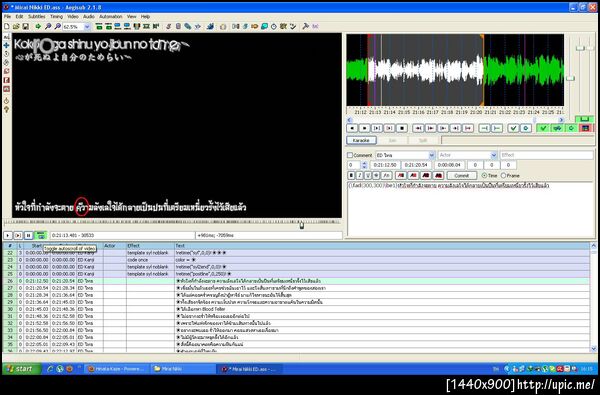This screenshot has height=395, width=600.
Task: Add lead-in to the audio selection
Action: [484, 128]
